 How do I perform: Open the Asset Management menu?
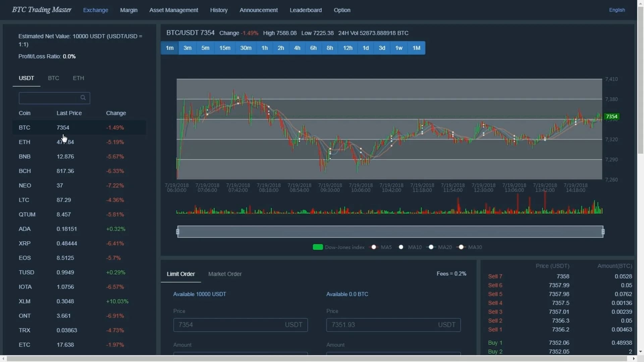tap(173, 10)
